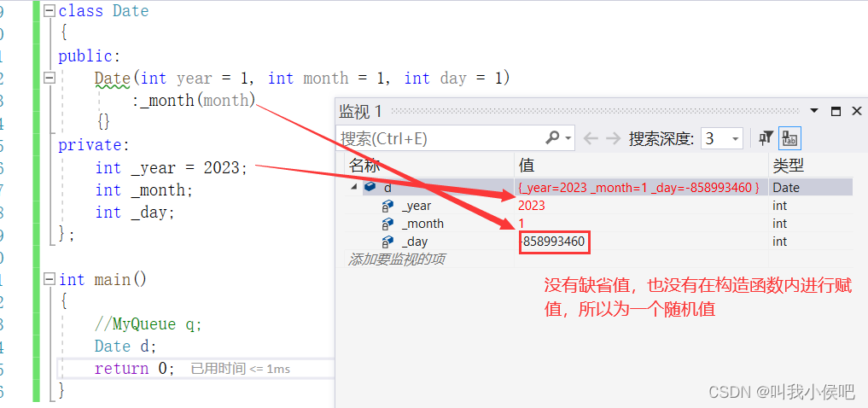Collapse the int main() code block
This screenshot has width=868, height=408.
pyautogui.click(x=50, y=278)
